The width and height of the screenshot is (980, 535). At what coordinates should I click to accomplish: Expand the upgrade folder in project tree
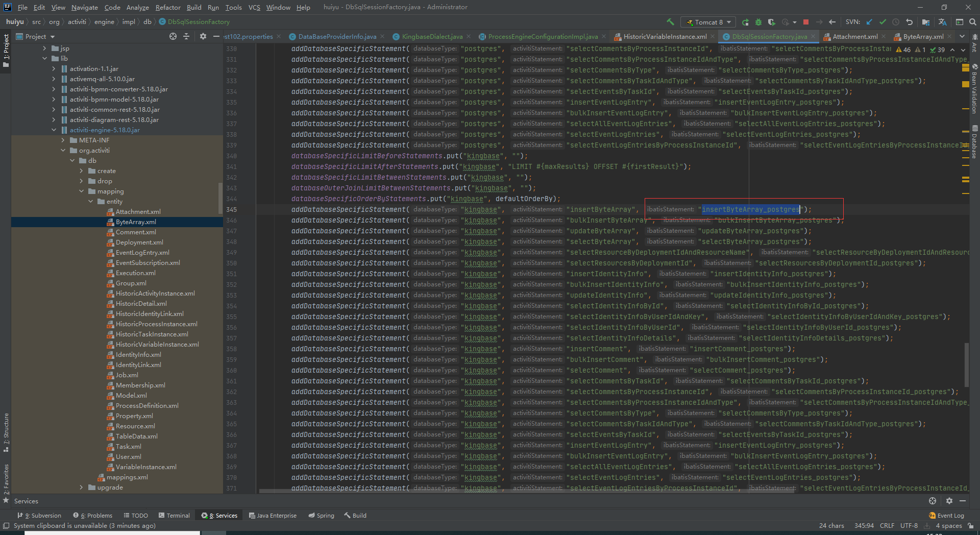coord(81,487)
